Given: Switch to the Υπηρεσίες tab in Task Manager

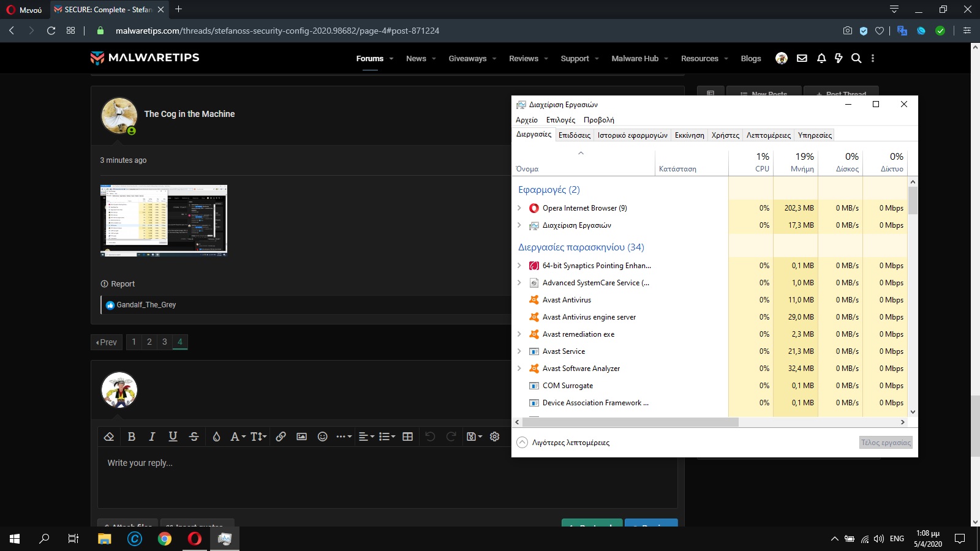Looking at the screenshot, I should 815,135.
